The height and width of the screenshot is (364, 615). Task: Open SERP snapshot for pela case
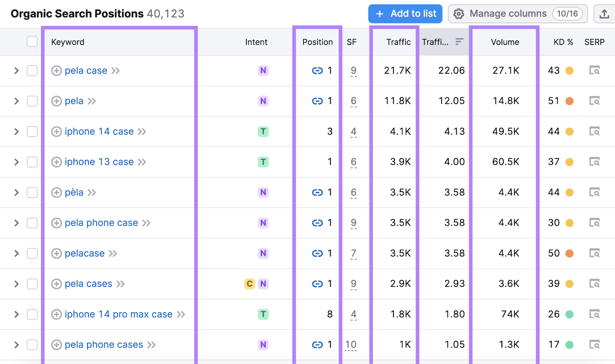(x=594, y=71)
